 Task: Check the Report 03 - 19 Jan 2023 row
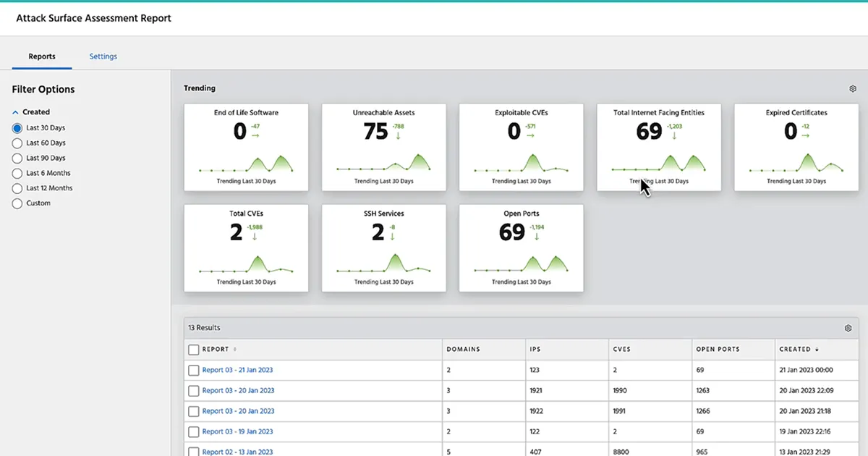(x=193, y=431)
